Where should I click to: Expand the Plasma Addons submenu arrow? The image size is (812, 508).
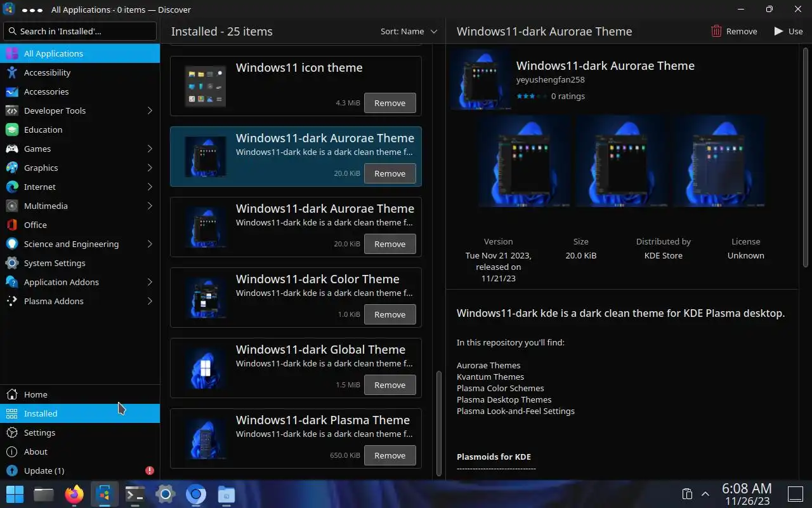tap(150, 301)
